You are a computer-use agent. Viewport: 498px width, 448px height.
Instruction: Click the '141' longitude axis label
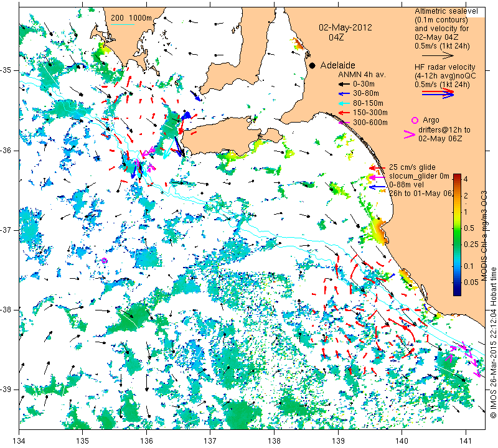(x=466, y=441)
